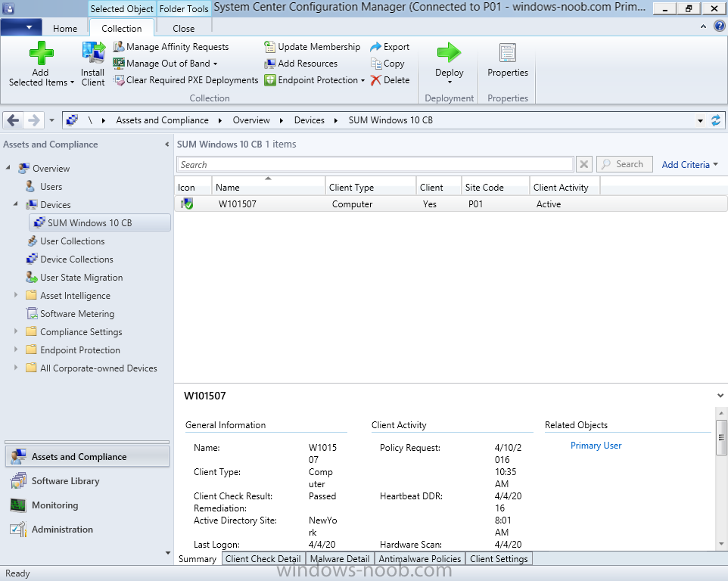
Task: Sort by the Name column header
Action: tap(269, 187)
